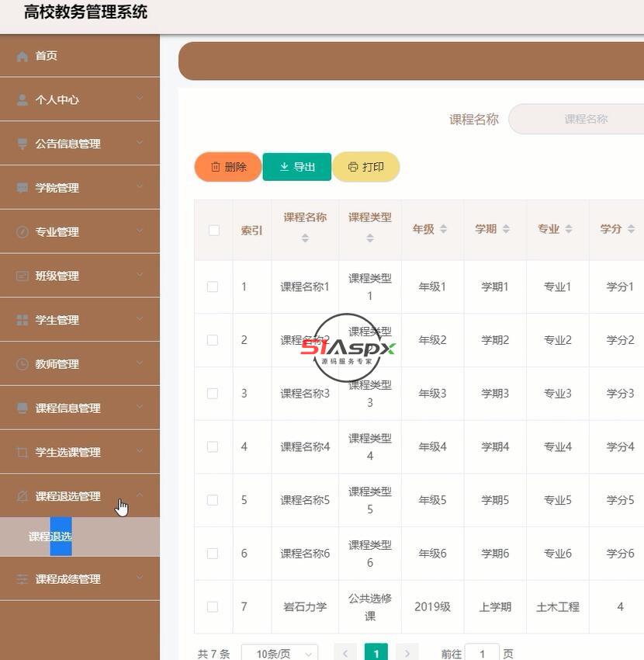Open 教师管理 menu
This screenshot has width=644, height=660.
point(80,364)
